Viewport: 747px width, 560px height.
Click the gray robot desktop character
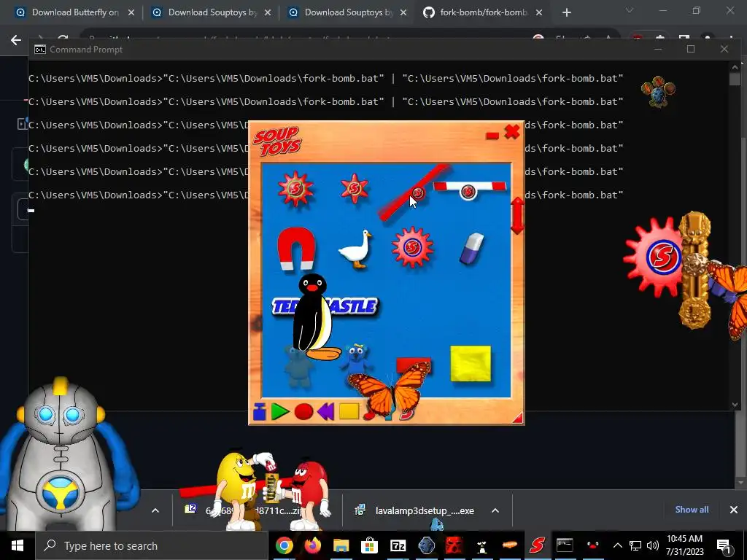60,455
